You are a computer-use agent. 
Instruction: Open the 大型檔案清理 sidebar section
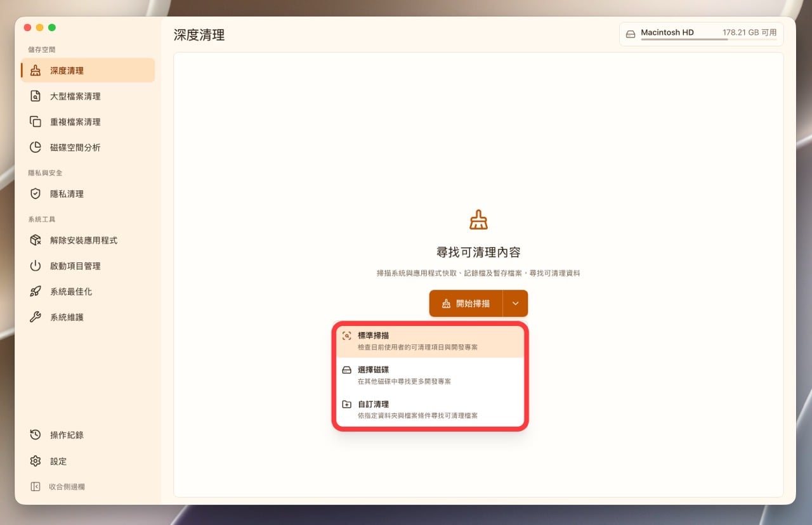pos(88,96)
